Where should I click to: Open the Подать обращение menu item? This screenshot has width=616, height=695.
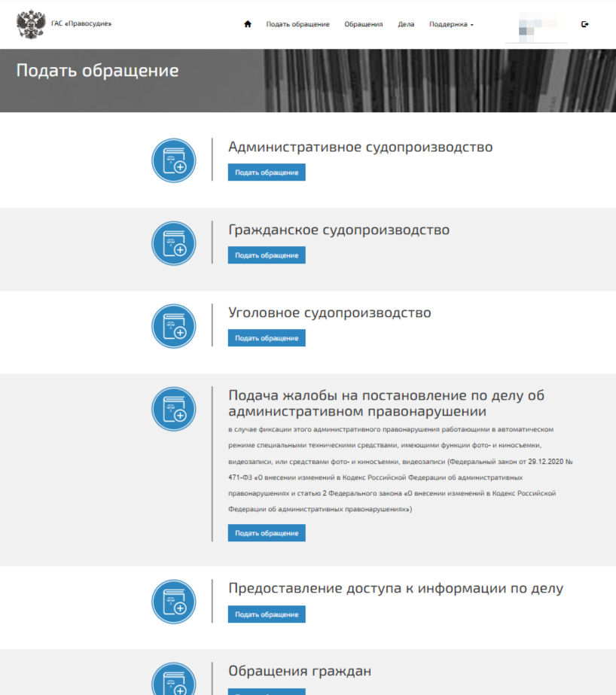297,24
